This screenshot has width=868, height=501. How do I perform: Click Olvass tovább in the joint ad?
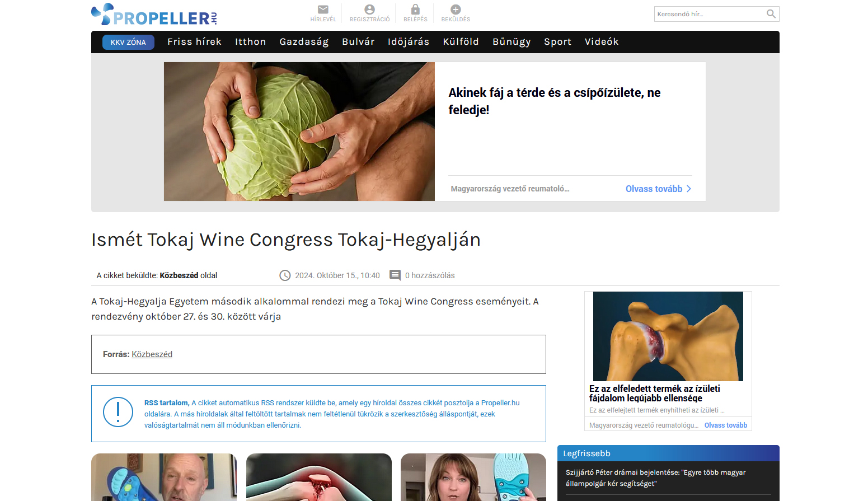pos(726,425)
